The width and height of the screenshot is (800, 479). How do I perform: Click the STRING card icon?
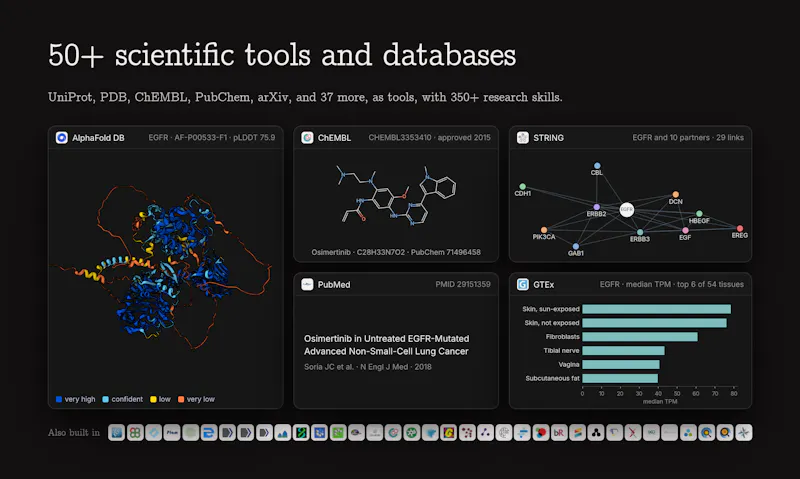tap(522, 138)
